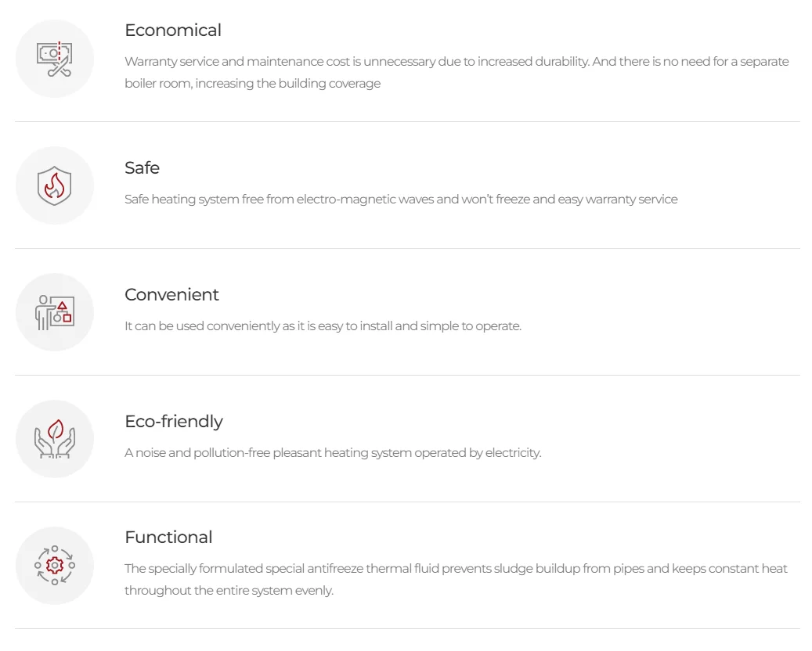Select the Convenient heading

(171, 295)
